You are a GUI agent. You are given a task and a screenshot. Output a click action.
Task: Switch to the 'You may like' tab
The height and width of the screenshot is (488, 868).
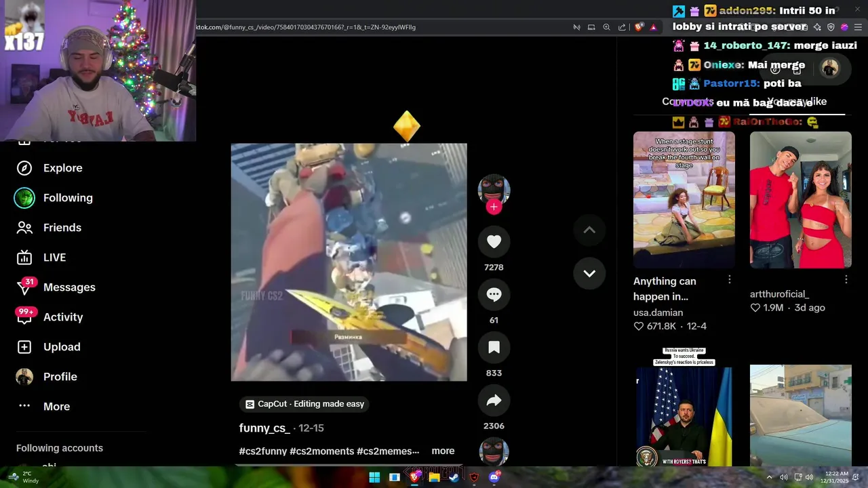click(797, 102)
